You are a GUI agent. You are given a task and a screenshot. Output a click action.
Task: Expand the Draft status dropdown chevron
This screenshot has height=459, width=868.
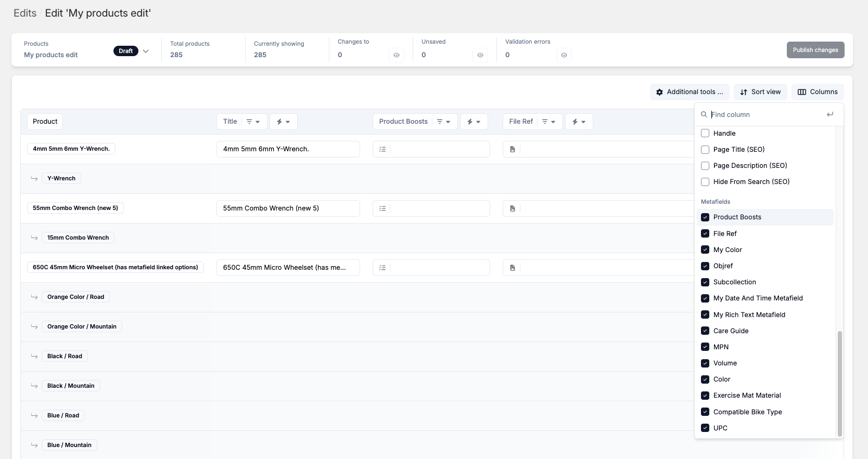(x=146, y=51)
